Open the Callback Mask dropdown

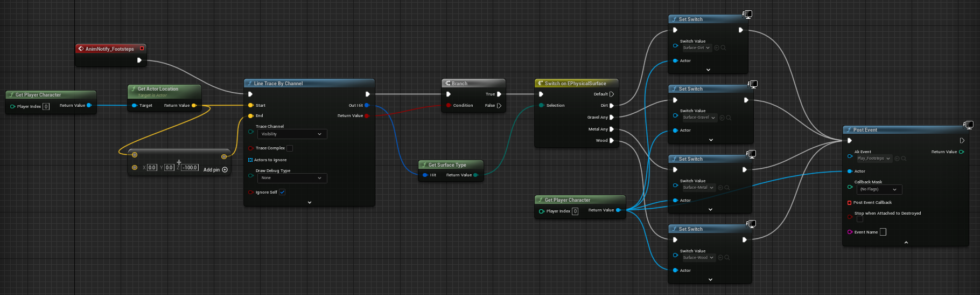pos(879,190)
